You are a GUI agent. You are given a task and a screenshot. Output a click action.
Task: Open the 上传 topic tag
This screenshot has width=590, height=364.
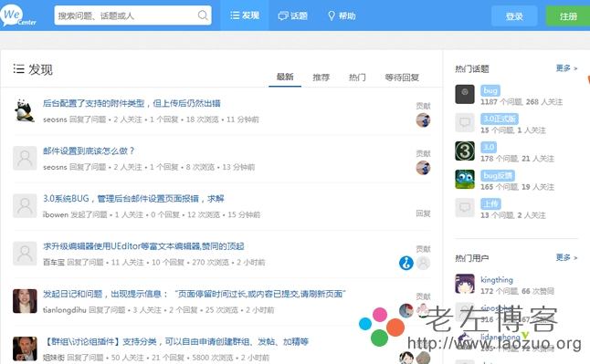[490, 203]
